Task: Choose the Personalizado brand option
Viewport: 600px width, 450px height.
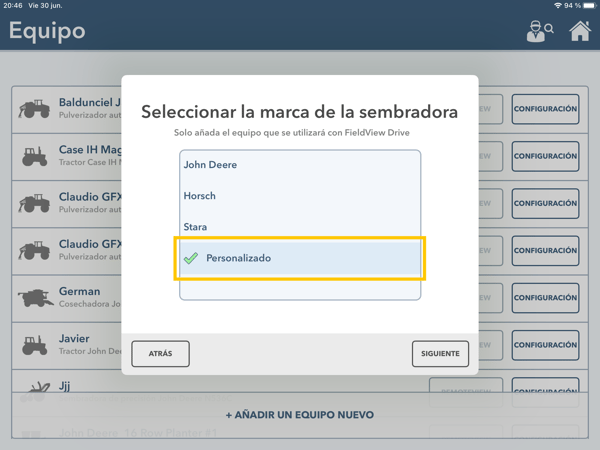Action: pyautogui.click(x=300, y=258)
